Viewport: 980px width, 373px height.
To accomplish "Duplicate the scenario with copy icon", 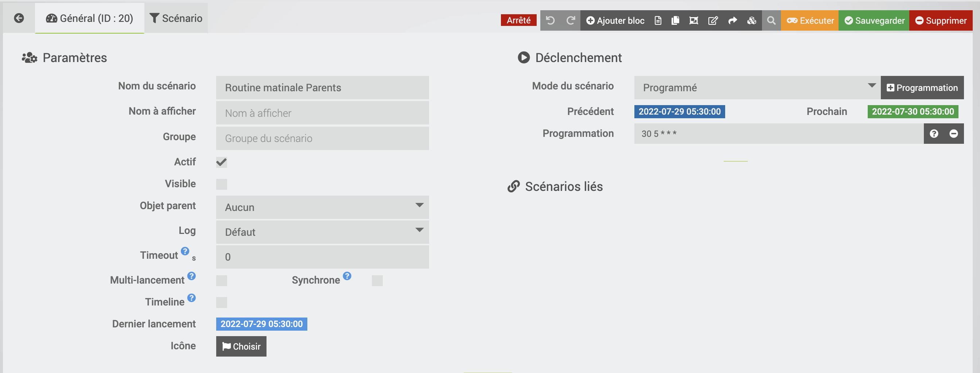I will pos(675,20).
